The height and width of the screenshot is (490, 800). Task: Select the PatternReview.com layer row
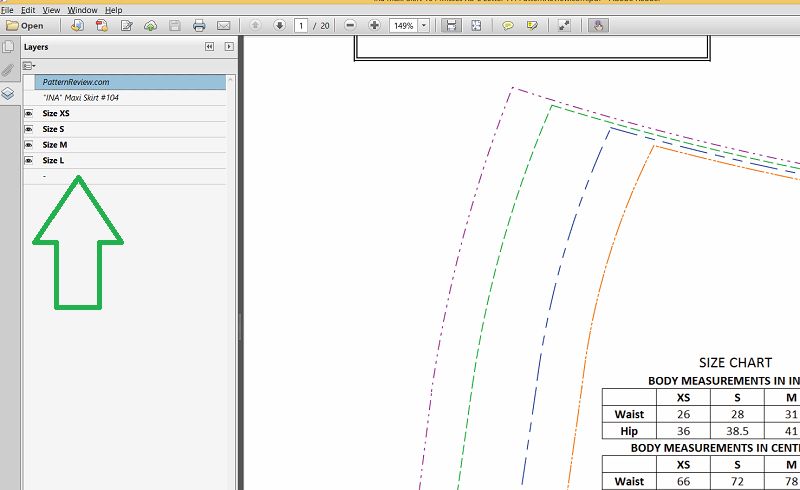coord(130,82)
